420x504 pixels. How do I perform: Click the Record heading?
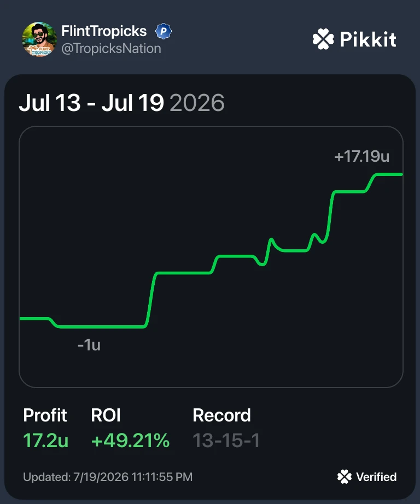coord(221,415)
